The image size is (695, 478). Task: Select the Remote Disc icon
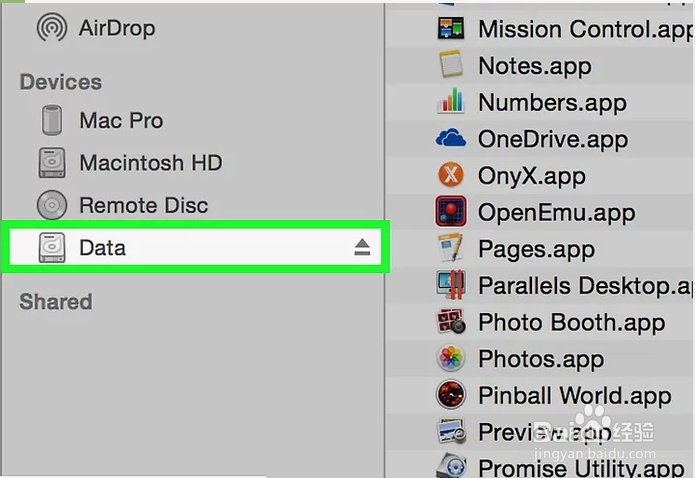(x=52, y=205)
